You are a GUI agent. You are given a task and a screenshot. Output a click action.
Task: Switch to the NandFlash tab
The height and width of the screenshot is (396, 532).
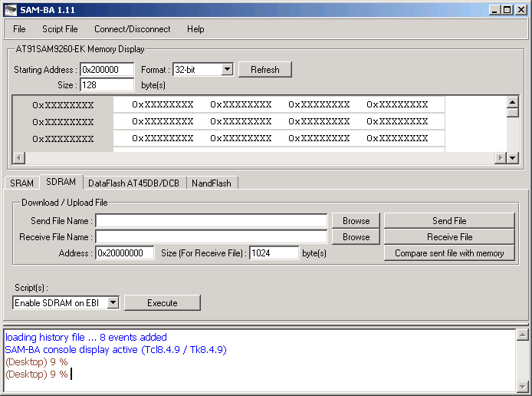pos(212,183)
